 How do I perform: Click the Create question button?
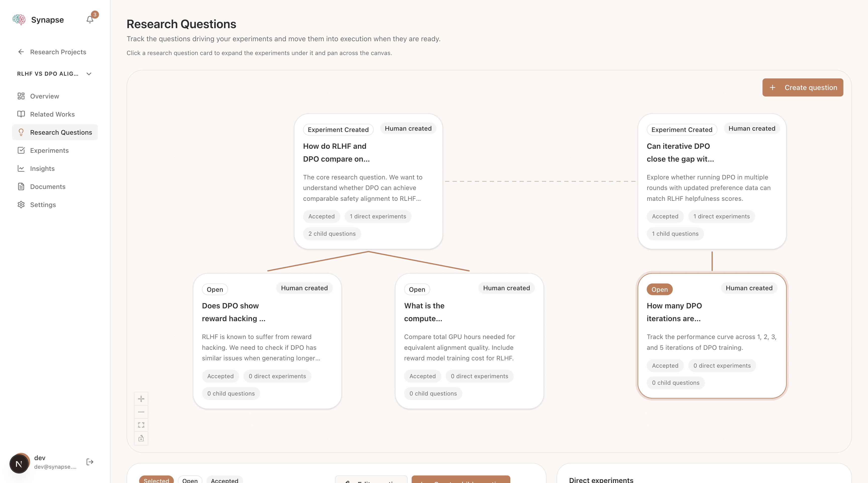[803, 87]
